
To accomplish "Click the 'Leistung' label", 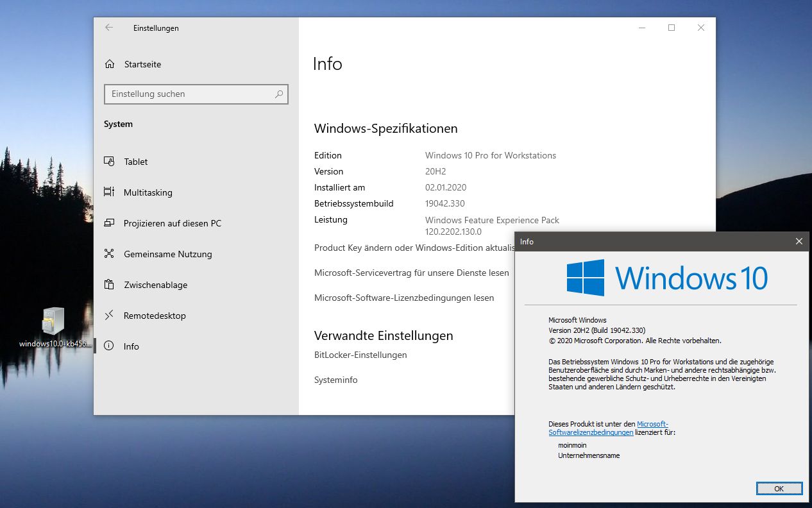I will click(x=331, y=219).
